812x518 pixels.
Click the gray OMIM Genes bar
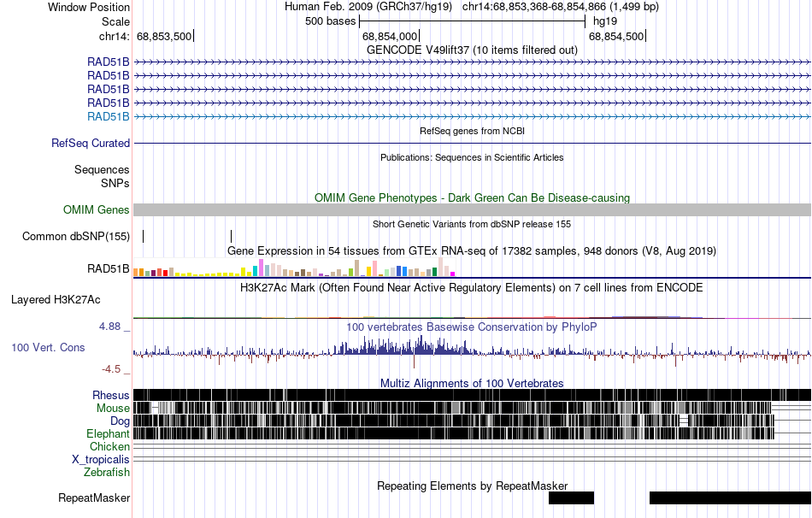tap(473, 209)
